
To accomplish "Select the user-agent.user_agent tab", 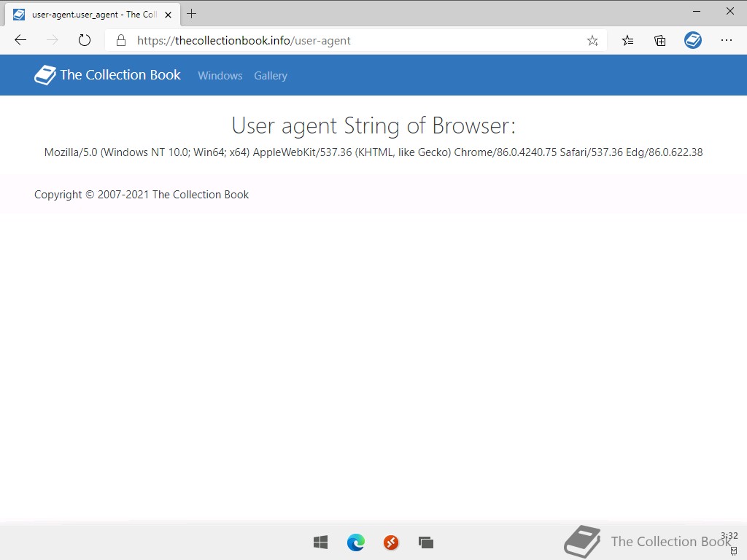I will coord(93,15).
